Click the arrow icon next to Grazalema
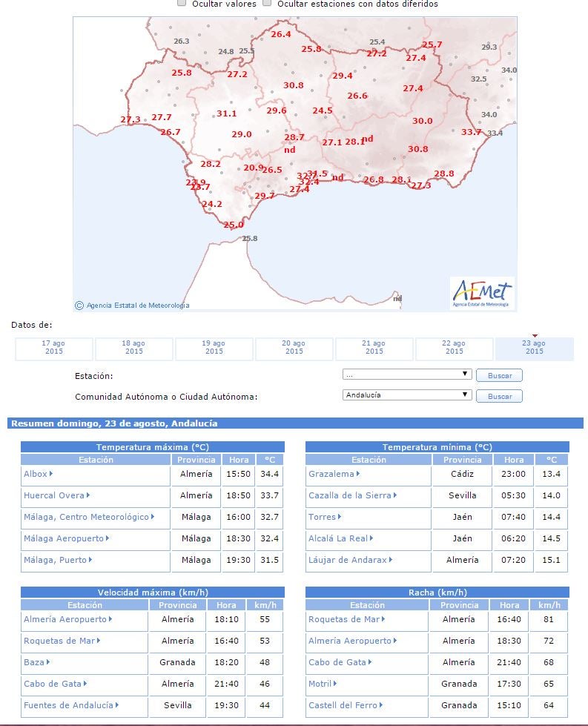 coord(358,474)
